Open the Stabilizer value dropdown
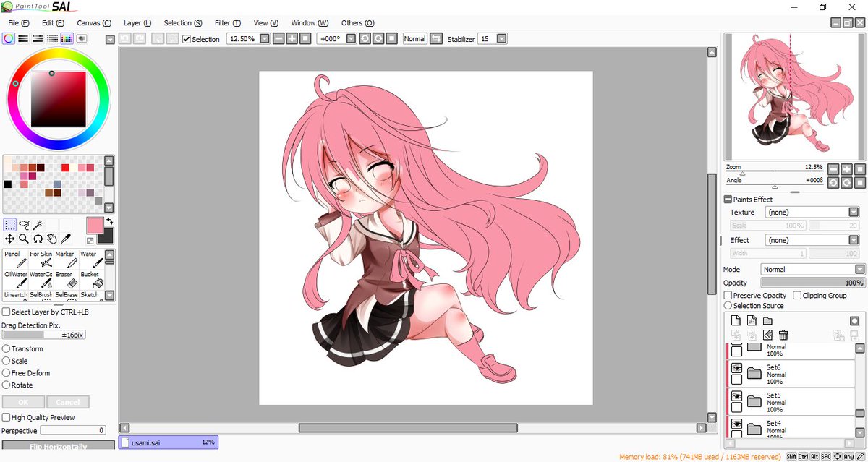The image size is (868, 462). coord(503,38)
